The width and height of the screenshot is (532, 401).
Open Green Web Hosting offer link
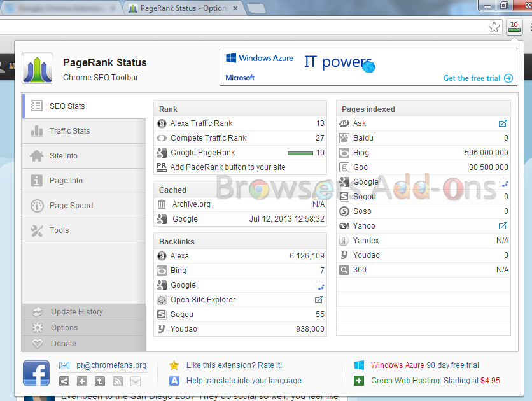435,381
